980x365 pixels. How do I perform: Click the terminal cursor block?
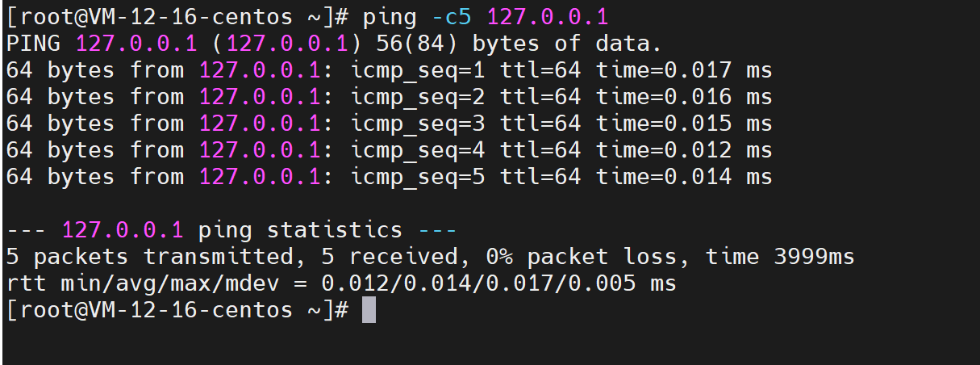(369, 310)
